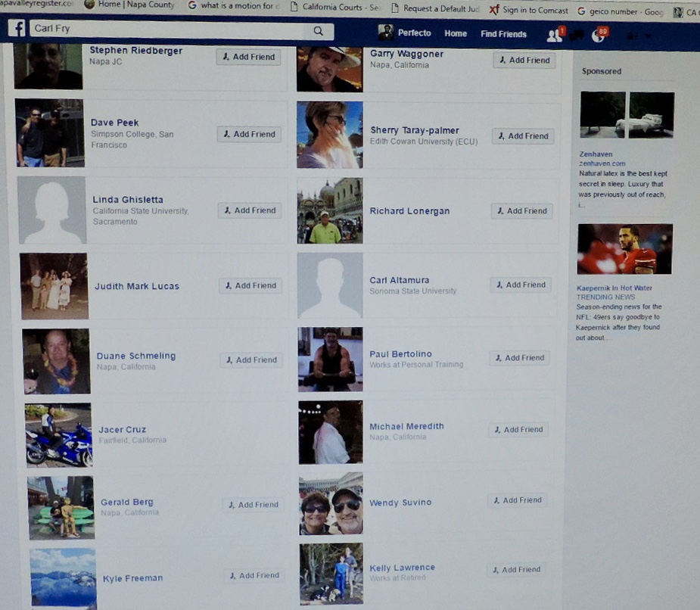Switch to the geico number Google tab

[x=621, y=11]
